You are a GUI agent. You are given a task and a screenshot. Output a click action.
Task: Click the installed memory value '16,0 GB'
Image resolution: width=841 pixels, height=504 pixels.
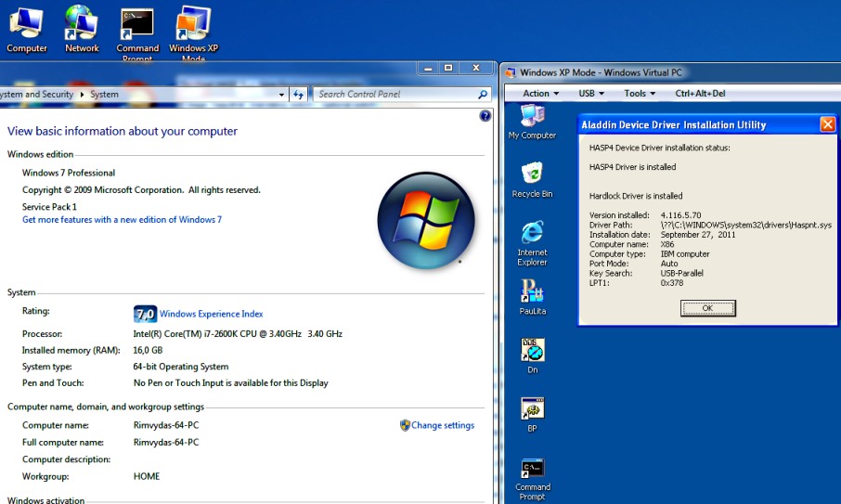click(x=148, y=350)
